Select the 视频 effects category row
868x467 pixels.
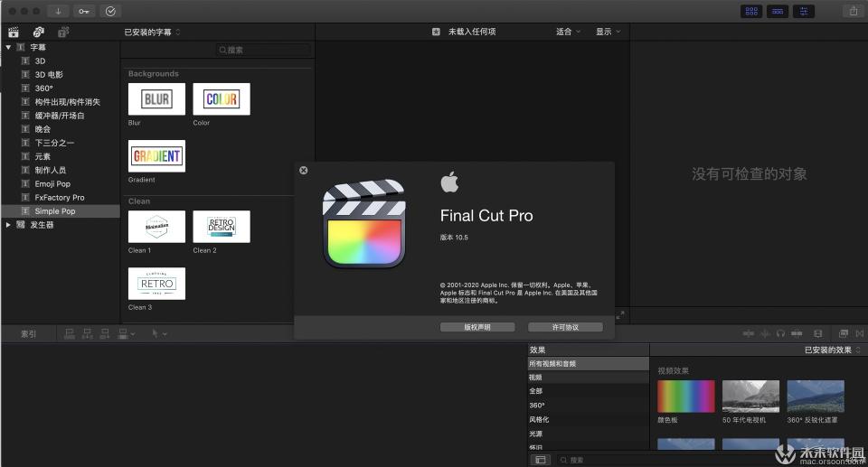(588, 378)
